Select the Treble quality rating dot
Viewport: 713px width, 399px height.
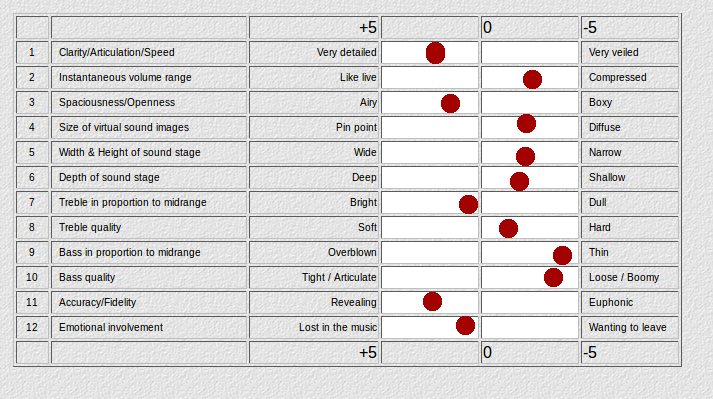click(508, 228)
